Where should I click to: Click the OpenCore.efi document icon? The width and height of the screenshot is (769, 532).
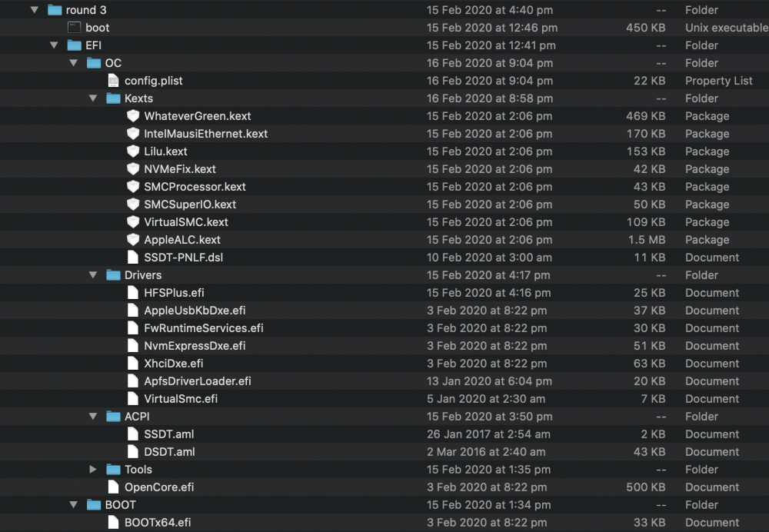113,487
